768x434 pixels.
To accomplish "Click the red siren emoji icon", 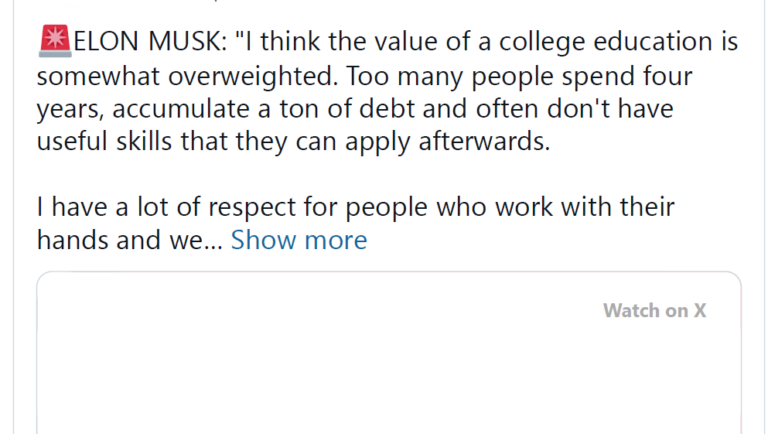I will [x=55, y=41].
